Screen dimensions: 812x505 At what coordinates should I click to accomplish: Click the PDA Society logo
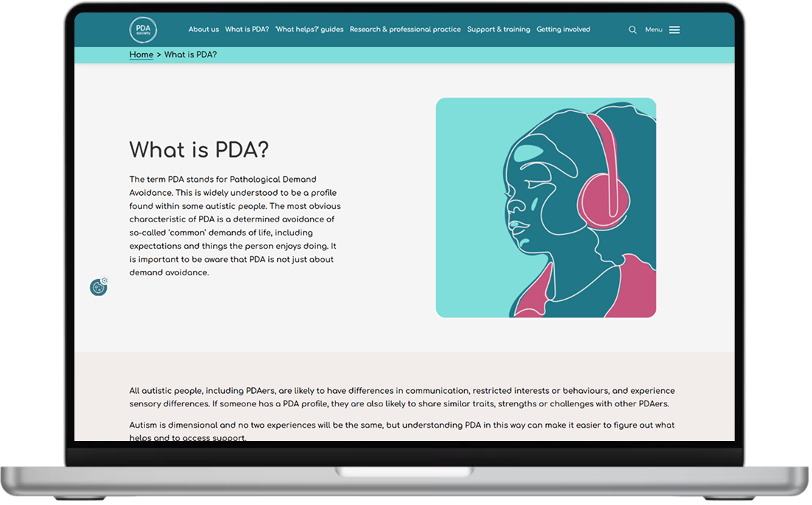[x=143, y=29]
